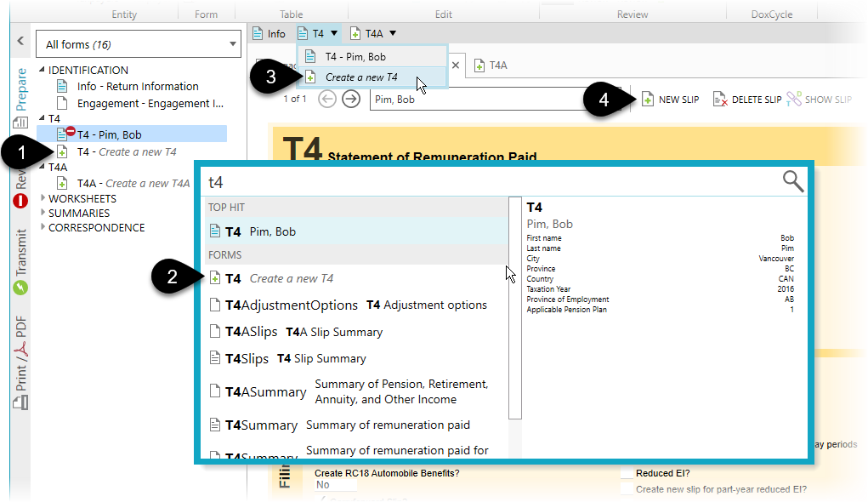The image size is (868, 502).
Task: Close the open form tab with X
Action: point(456,66)
